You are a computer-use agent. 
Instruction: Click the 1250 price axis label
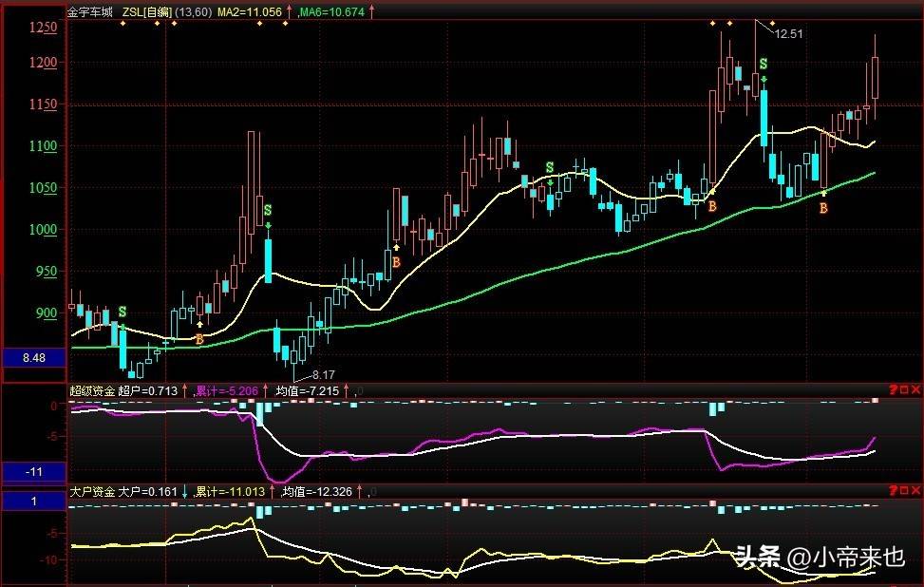[44, 28]
